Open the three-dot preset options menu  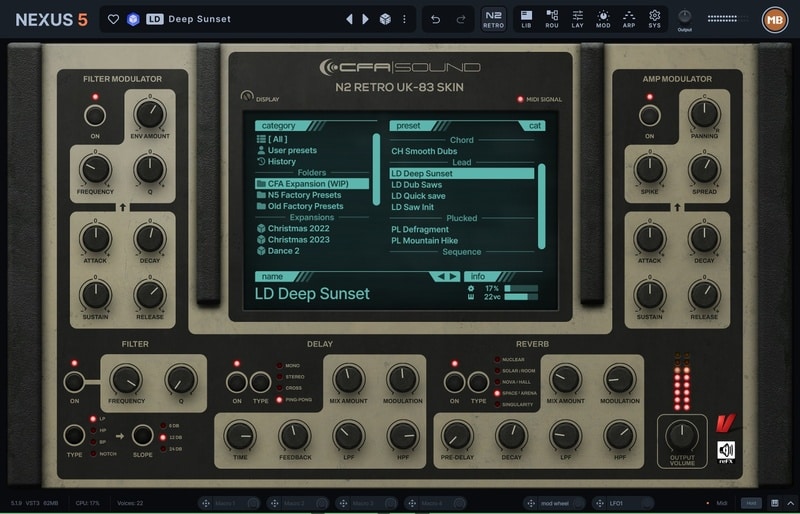pos(404,19)
